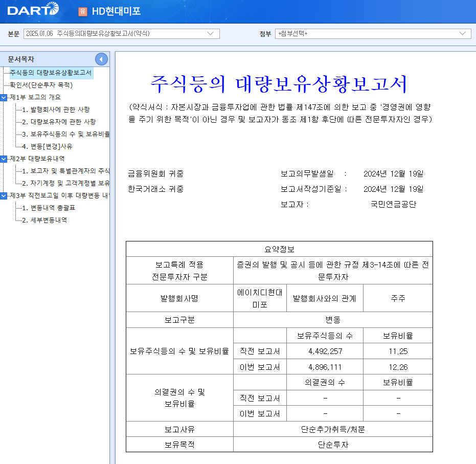This screenshot has width=476, height=464.
Task: Click the 보유목적 label cell
Action: [180, 445]
